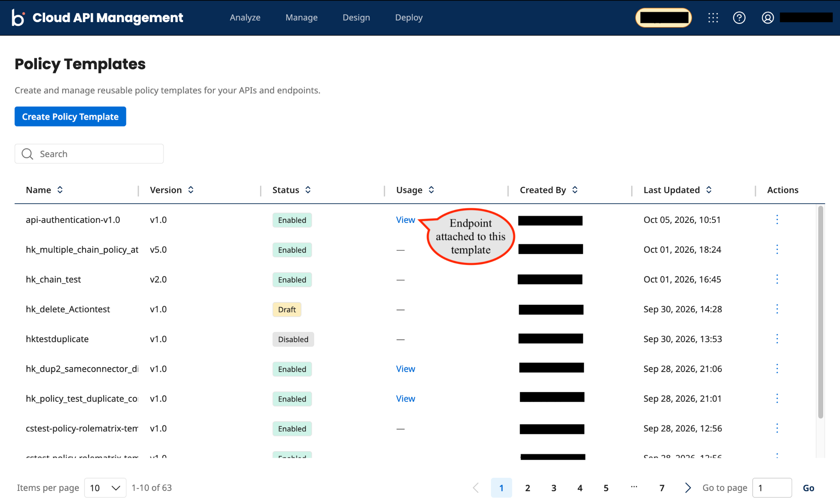The height and width of the screenshot is (504, 840).
Task: Sort table by Version column
Action: (x=191, y=190)
